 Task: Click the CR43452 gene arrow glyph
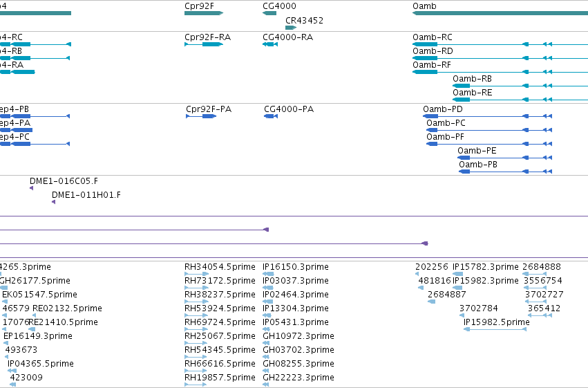(291, 28)
